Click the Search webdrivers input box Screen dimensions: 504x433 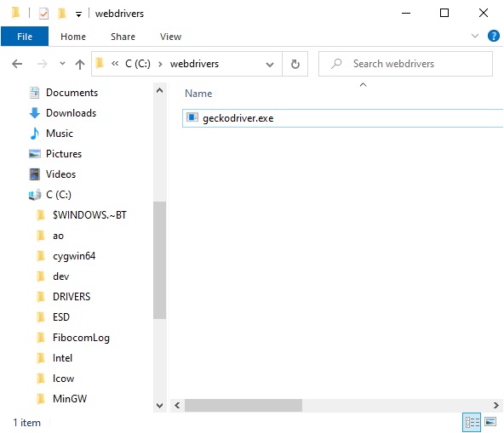(x=405, y=64)
